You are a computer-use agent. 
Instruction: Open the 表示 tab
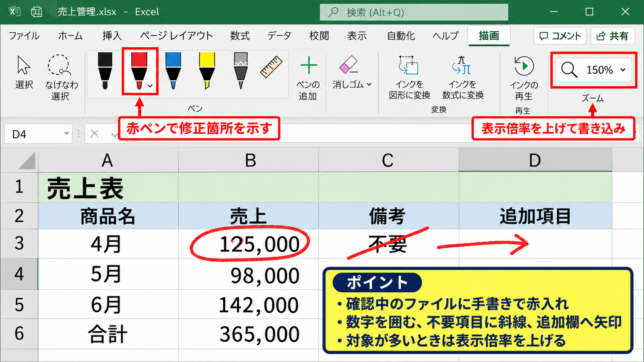coord(357,36)
